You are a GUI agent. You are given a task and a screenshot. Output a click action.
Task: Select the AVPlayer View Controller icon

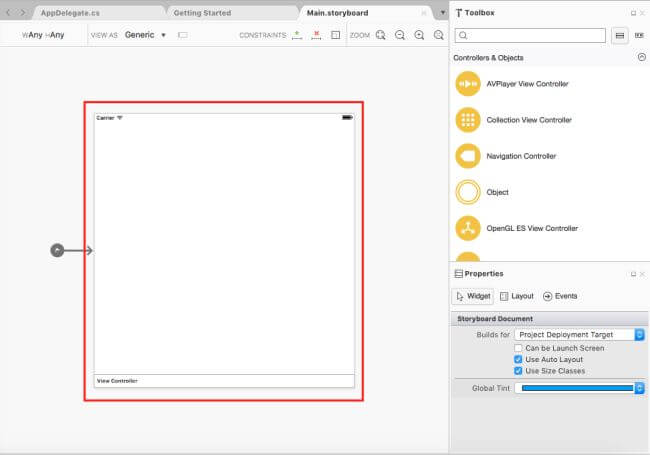tap(468, 84)
